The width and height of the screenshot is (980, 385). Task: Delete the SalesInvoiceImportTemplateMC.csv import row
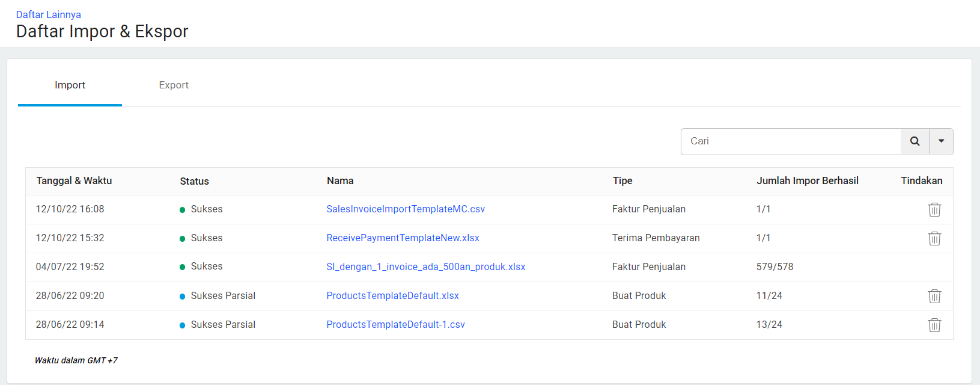click(934, 209)
